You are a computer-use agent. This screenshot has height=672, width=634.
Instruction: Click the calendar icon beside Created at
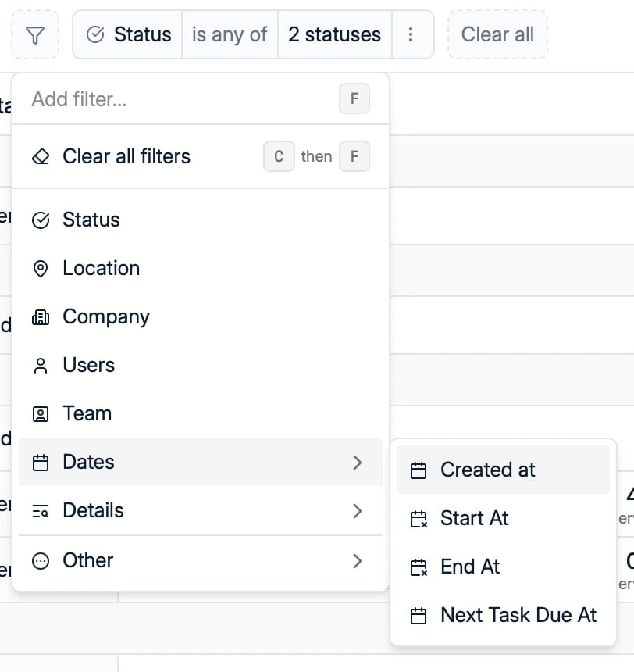click(418, 470)
